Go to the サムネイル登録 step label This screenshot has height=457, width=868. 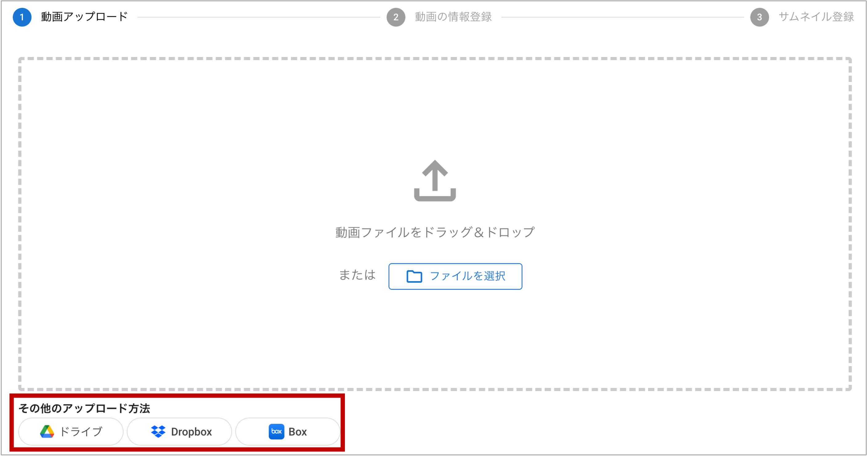(816, 17)
